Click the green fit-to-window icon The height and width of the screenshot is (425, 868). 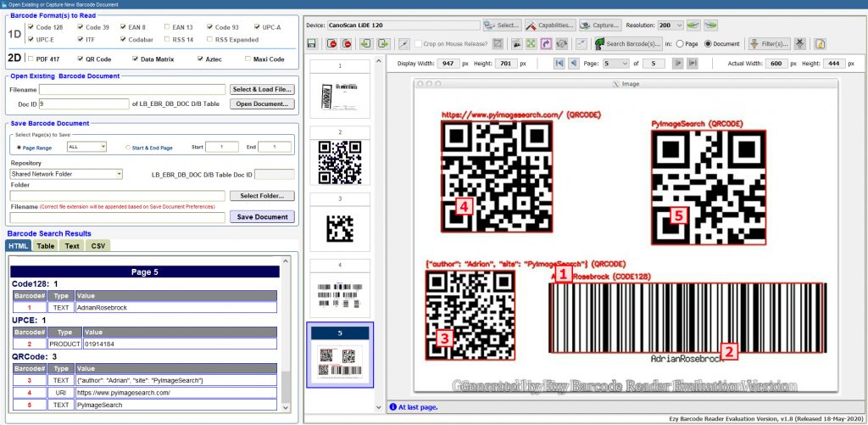531,44
